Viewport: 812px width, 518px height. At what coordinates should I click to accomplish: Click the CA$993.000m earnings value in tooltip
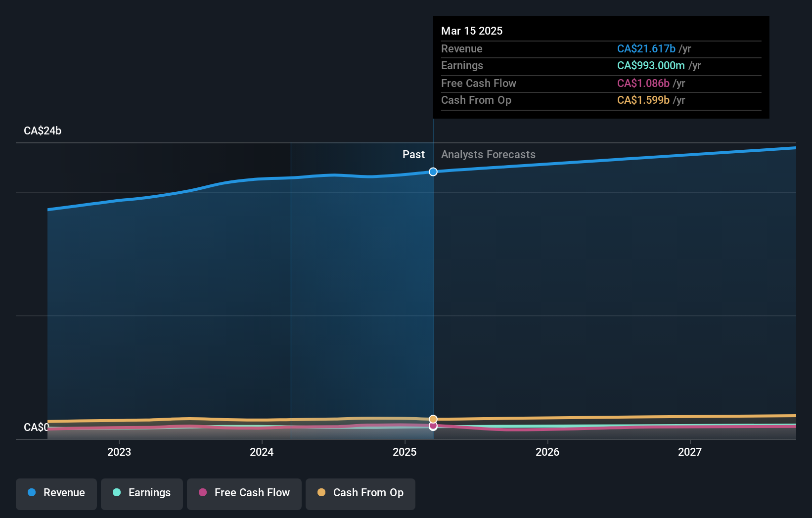(651, 65)
